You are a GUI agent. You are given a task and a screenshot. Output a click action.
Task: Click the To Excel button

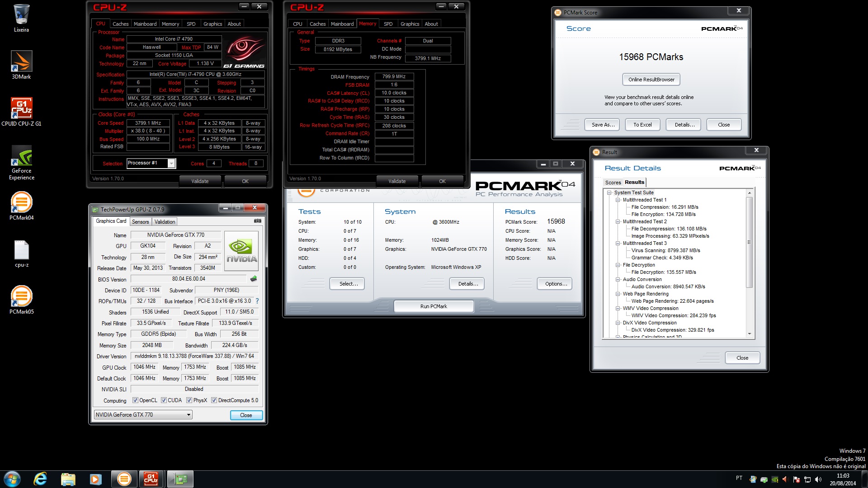[x=642, y=125]
